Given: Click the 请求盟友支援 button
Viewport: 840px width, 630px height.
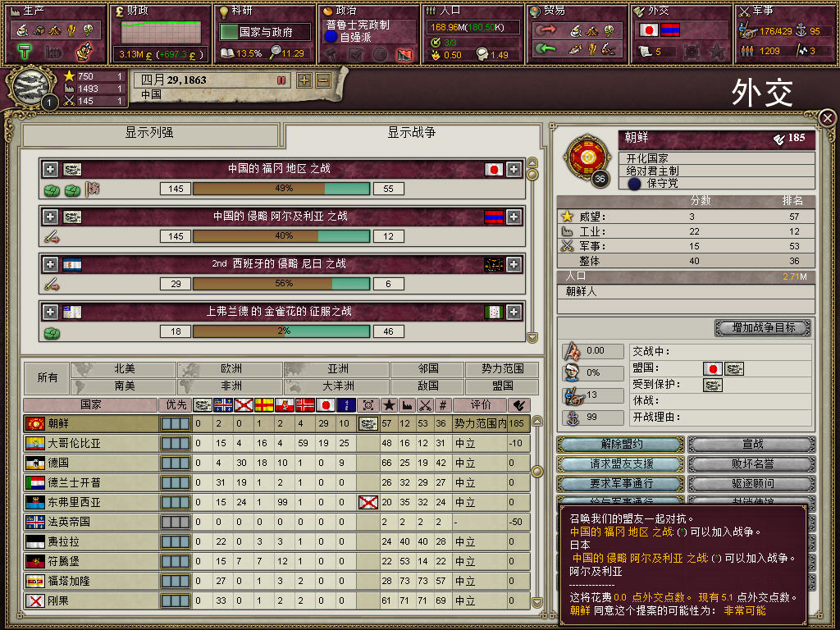Looking at the screenshot, I should tap(621, 463).
